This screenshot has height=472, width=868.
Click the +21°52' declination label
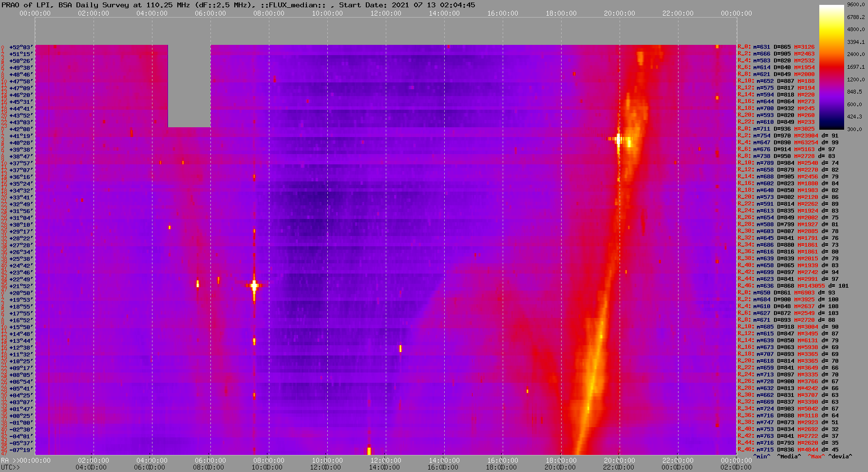pos(21,286)
